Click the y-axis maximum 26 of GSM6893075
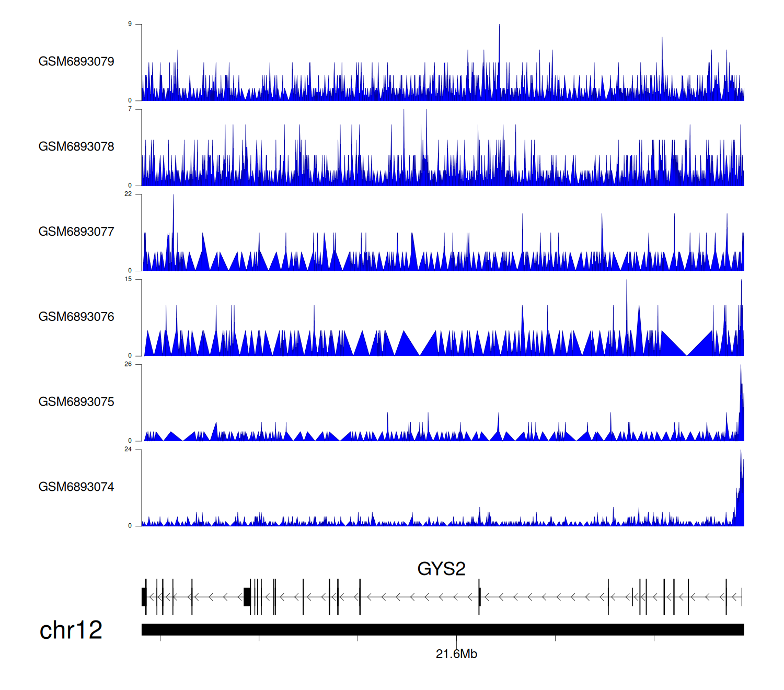 coord(128,364)
